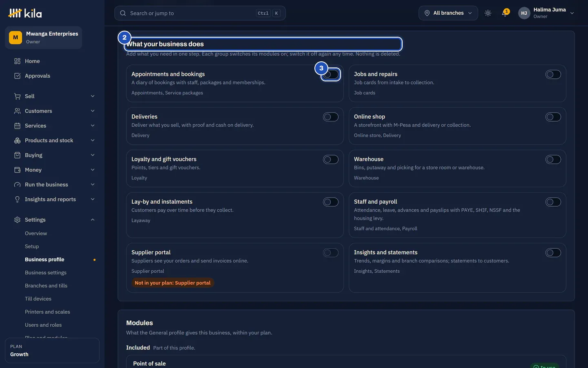588x368 pixels.
Task: Open the user account menu chevron
Action: pos(572,13)
